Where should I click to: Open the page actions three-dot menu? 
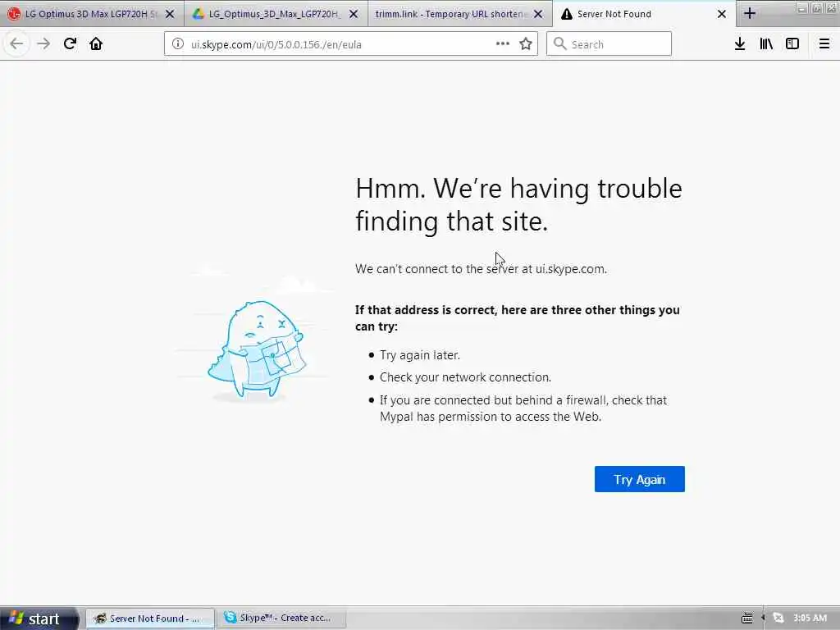click(x=503, y=44)
